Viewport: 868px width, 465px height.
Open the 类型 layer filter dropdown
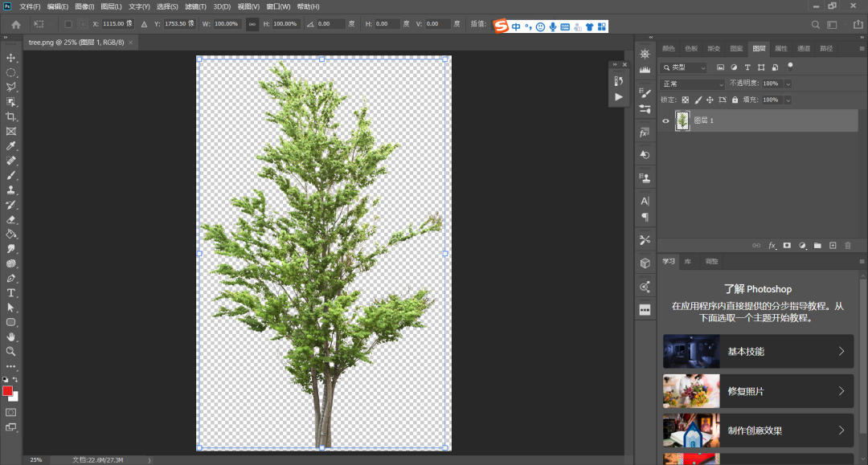point(684,68)
